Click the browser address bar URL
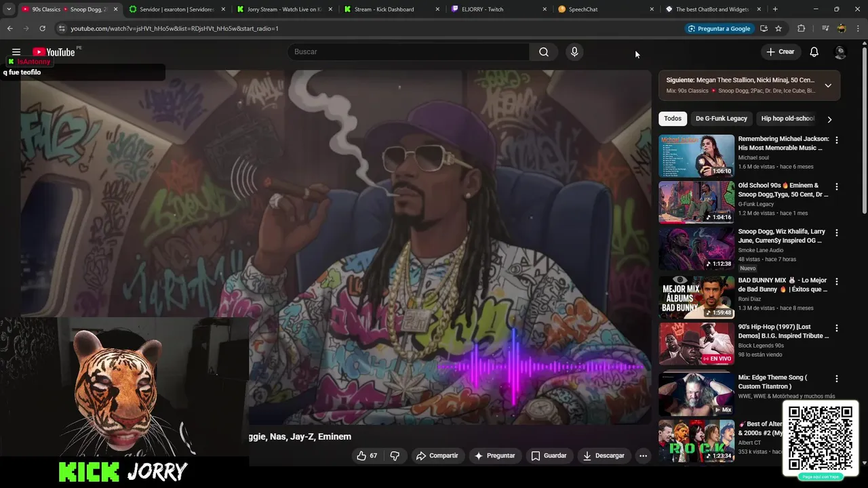 click(x=175, y=28)
